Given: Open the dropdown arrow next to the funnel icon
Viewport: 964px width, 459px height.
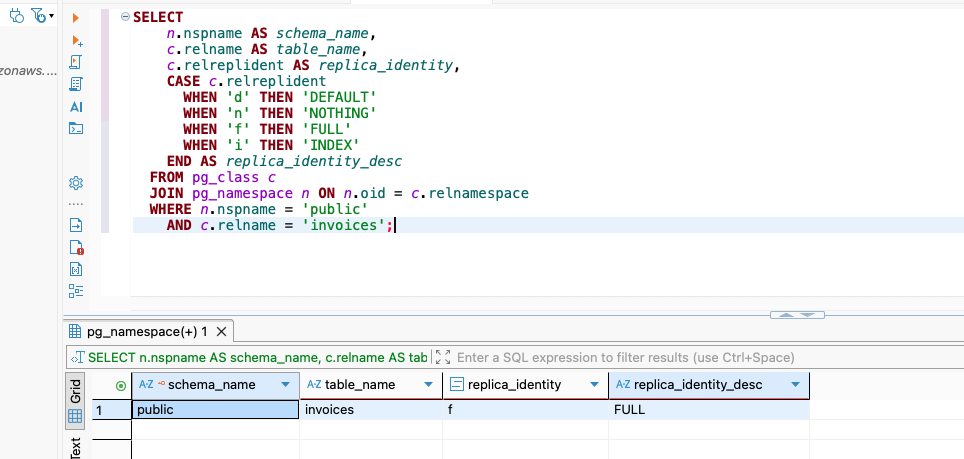Looking at the screenshot, I should (x=52, y=15).
